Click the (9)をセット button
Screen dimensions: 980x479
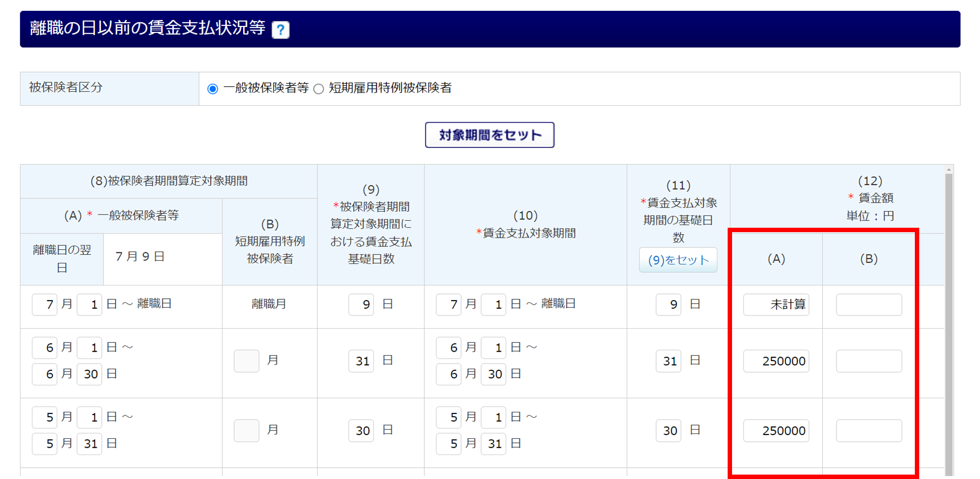[678, 260]
